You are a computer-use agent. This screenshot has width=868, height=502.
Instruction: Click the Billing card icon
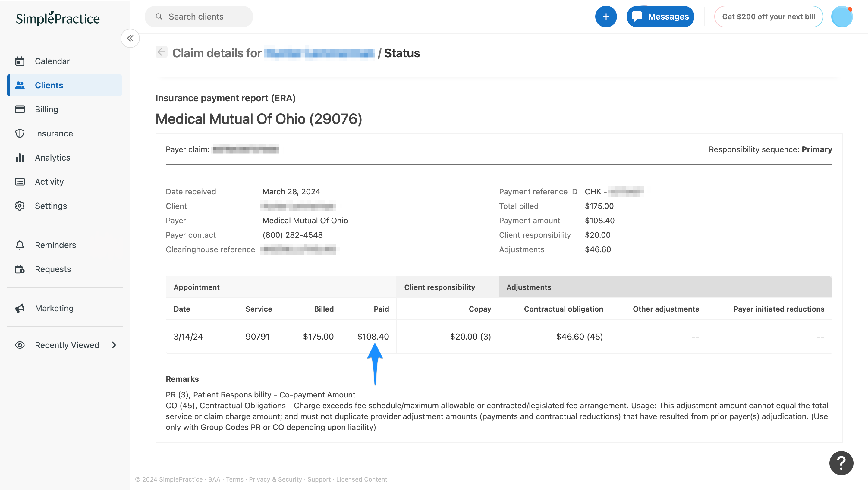(x=20, y=109)
